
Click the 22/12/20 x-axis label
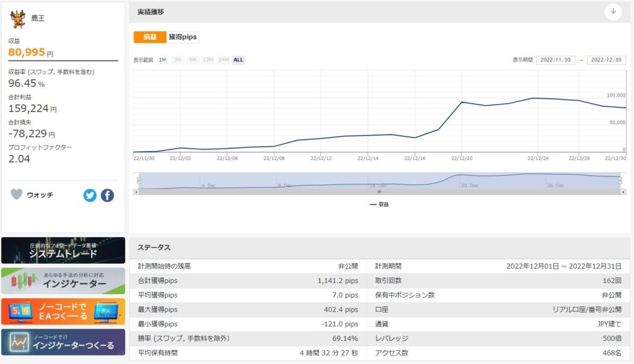pyautogui.click(x=462, y=158)
